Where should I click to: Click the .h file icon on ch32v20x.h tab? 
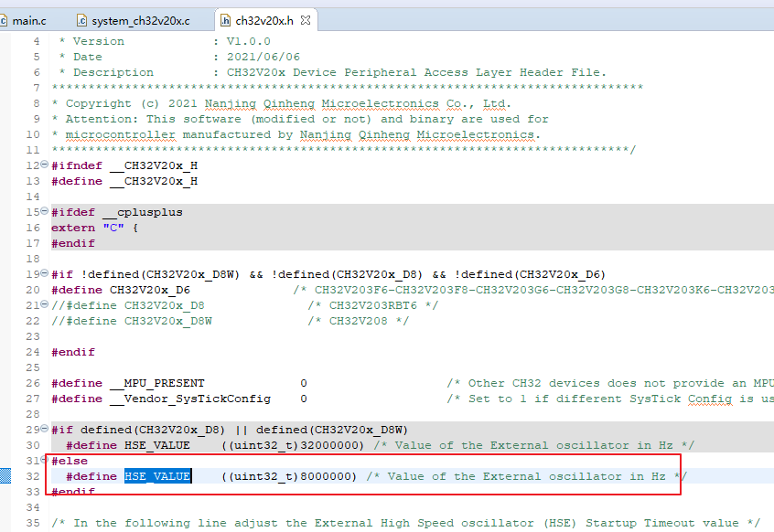[225, 20]
